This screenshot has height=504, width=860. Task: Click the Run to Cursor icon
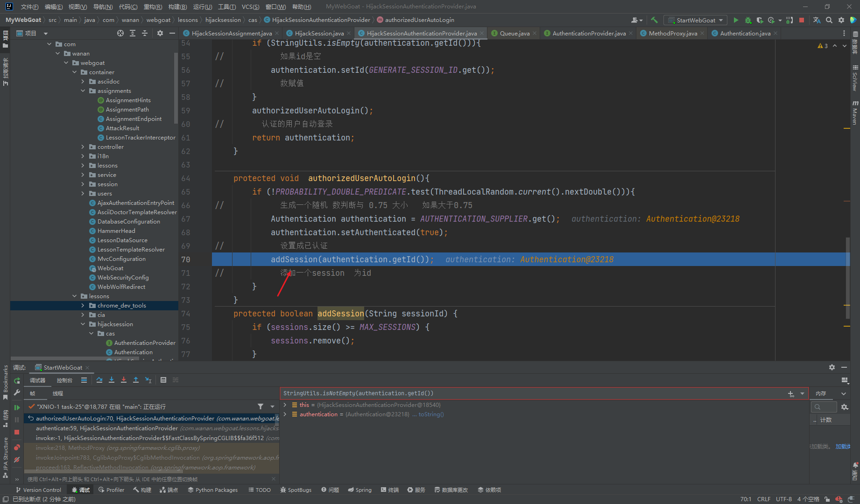148,380
